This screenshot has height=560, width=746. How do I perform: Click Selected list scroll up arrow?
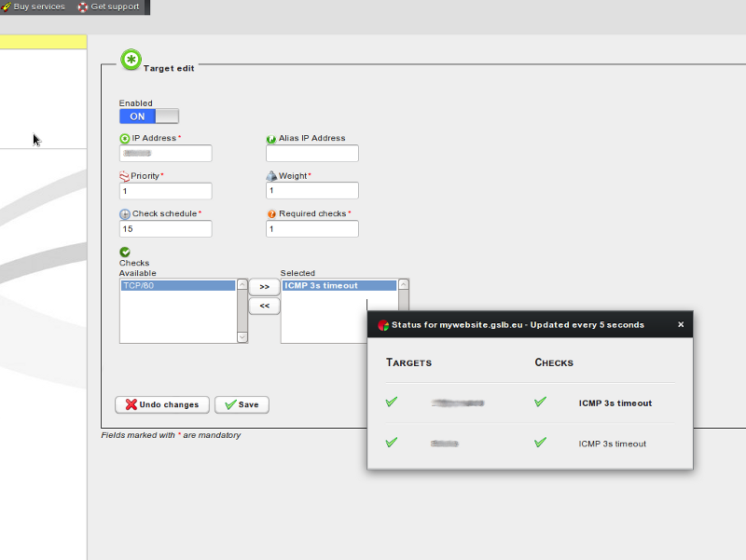point(404,284)
